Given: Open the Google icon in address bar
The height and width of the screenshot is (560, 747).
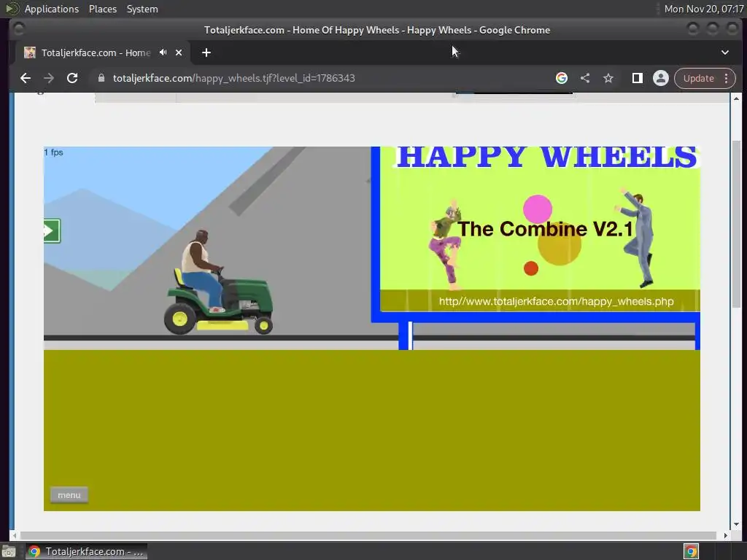Looking at the screenshot, I should tap(562, 78).
